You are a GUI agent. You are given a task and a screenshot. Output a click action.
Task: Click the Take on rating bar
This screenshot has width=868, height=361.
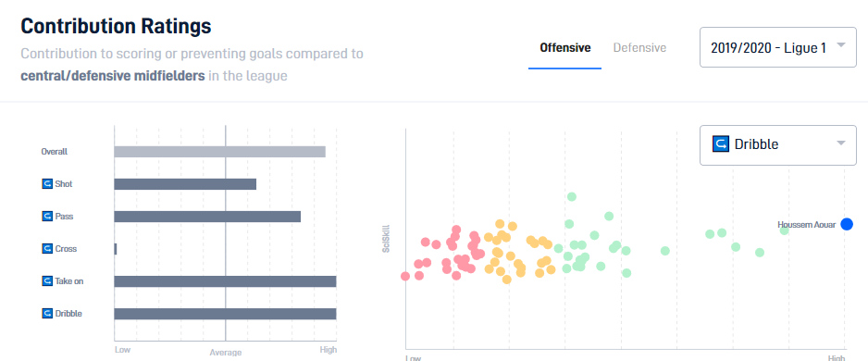coord(225,281)
